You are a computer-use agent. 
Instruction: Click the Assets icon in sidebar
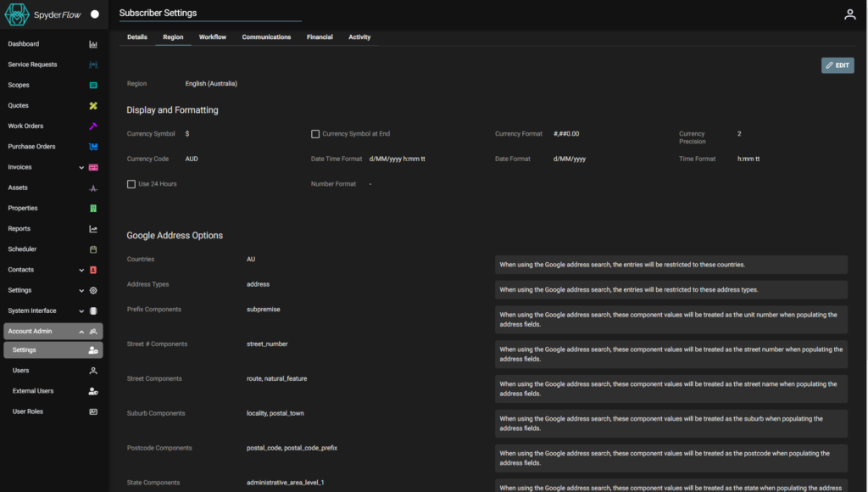pos(93,187)
